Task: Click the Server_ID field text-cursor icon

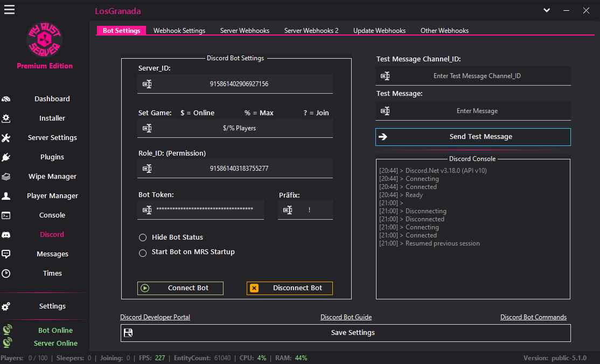Action: coord(148,84)
